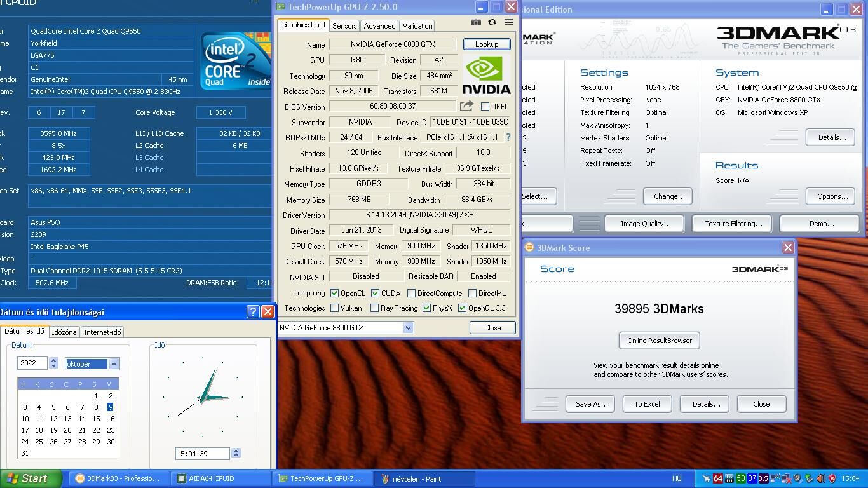Click the GPU-Z refresh arrows icon
The image size is (868, 488).
pos(492,22)
